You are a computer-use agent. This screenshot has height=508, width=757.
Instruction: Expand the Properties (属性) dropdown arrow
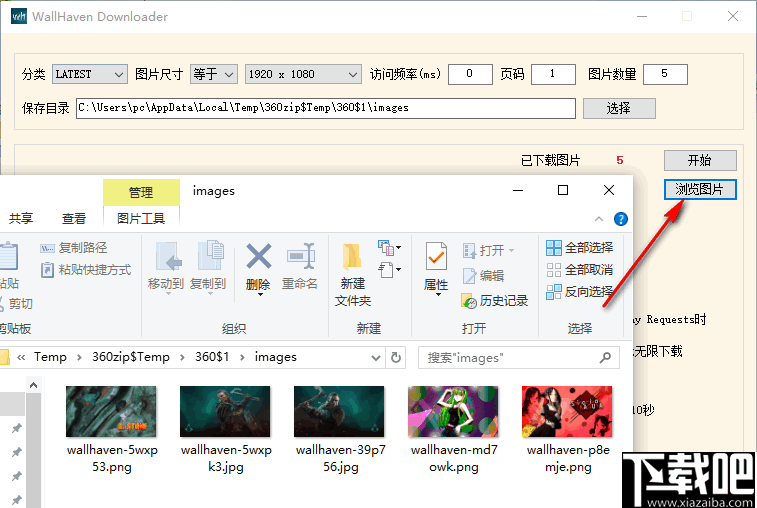click(438, 294)
